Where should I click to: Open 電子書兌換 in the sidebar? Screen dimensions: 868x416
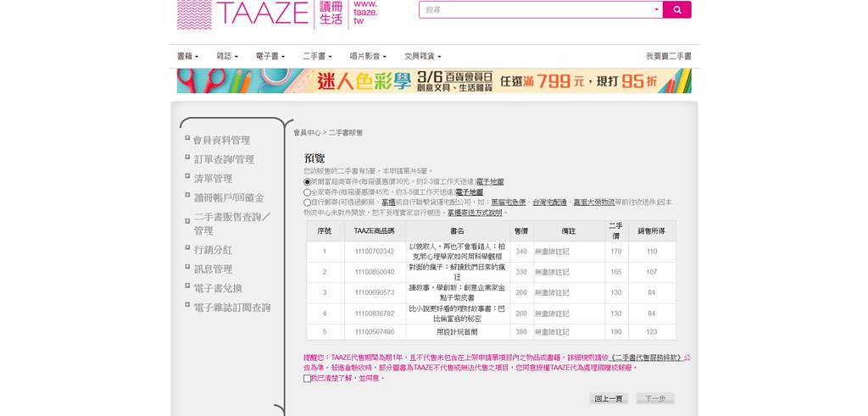coord(218,289)
